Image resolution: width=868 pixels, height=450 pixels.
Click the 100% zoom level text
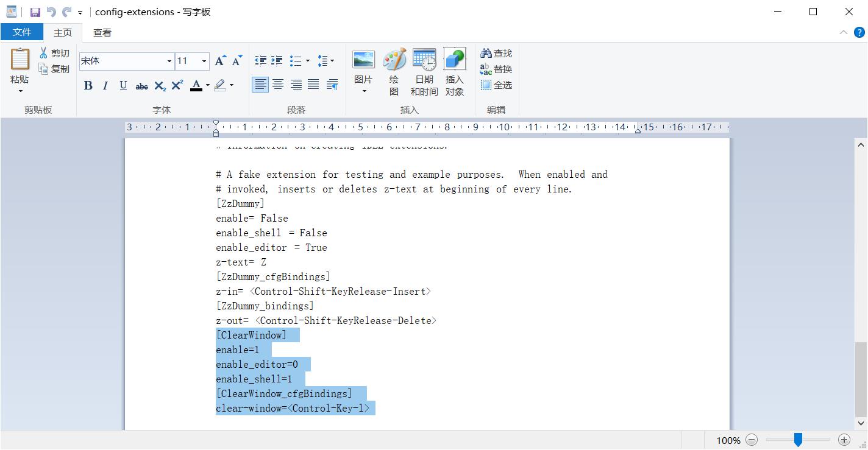point(728,440)
